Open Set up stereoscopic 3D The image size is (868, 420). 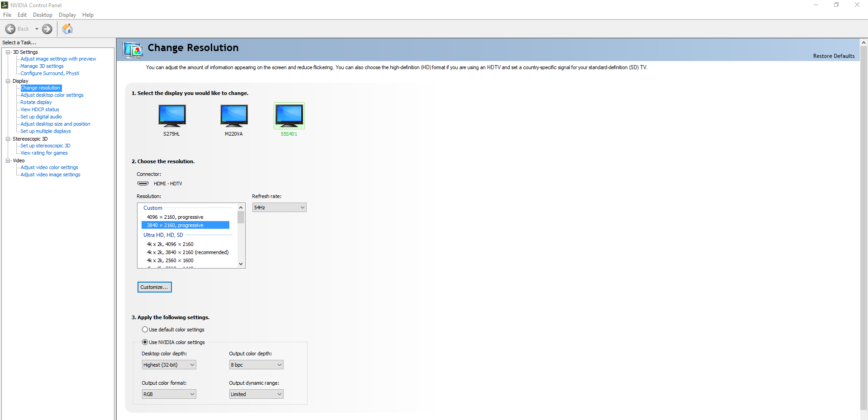[45, 146]
